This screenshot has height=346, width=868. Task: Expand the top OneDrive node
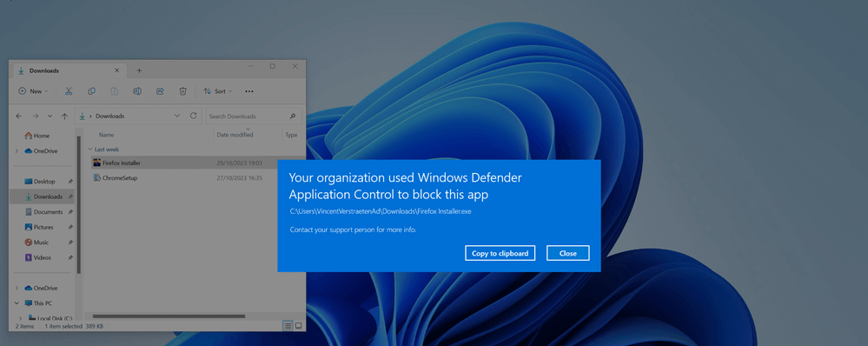click(17, 150)
